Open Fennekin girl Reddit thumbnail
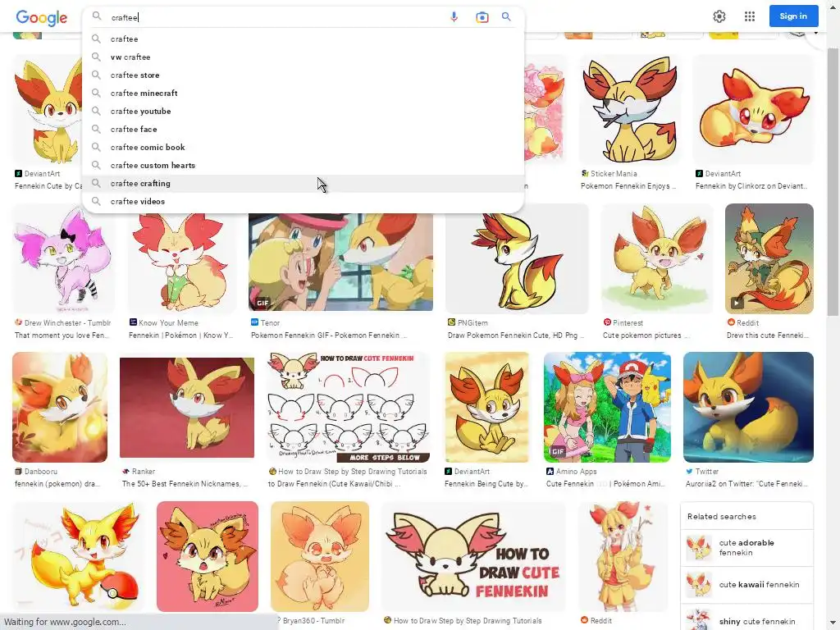Viewport: 840px width, 630px height. click(623, 557)
